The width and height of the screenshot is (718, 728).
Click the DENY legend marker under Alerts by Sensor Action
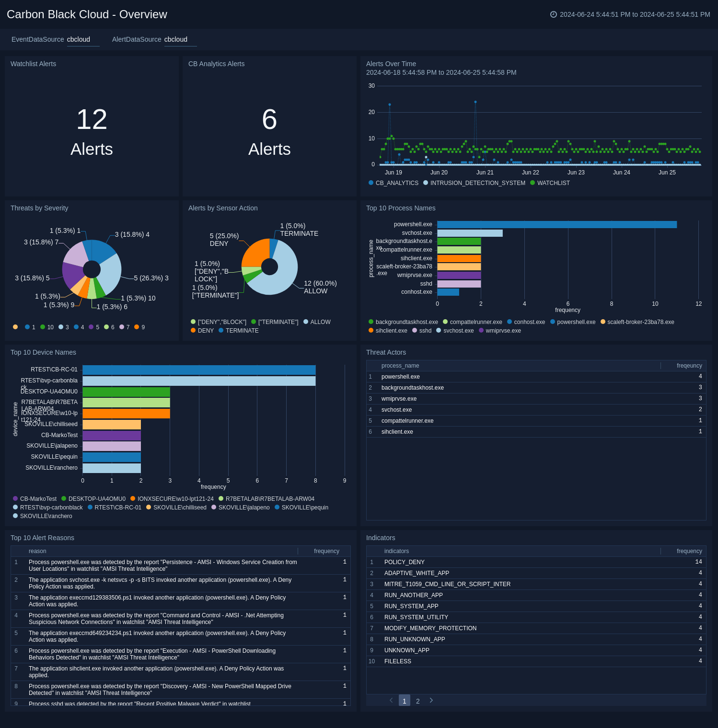194,331
